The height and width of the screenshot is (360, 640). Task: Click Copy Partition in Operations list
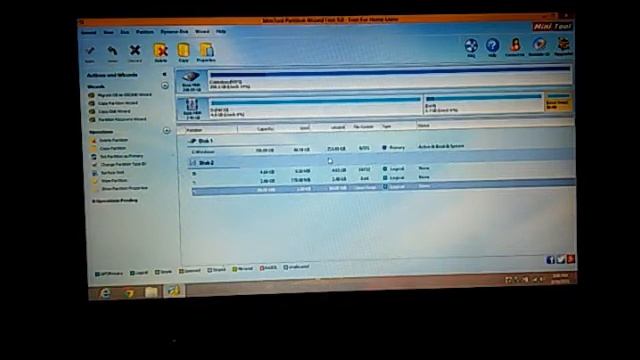113,149
